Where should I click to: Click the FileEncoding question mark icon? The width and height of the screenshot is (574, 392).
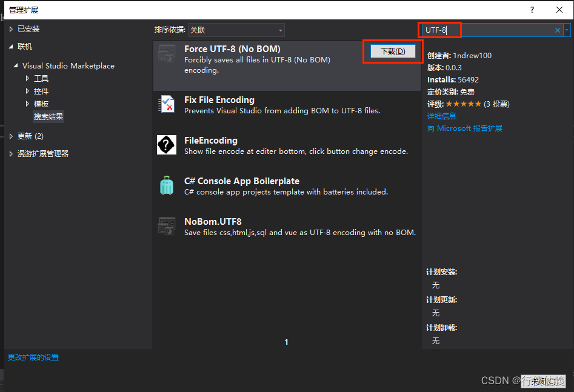pos(167,145)
